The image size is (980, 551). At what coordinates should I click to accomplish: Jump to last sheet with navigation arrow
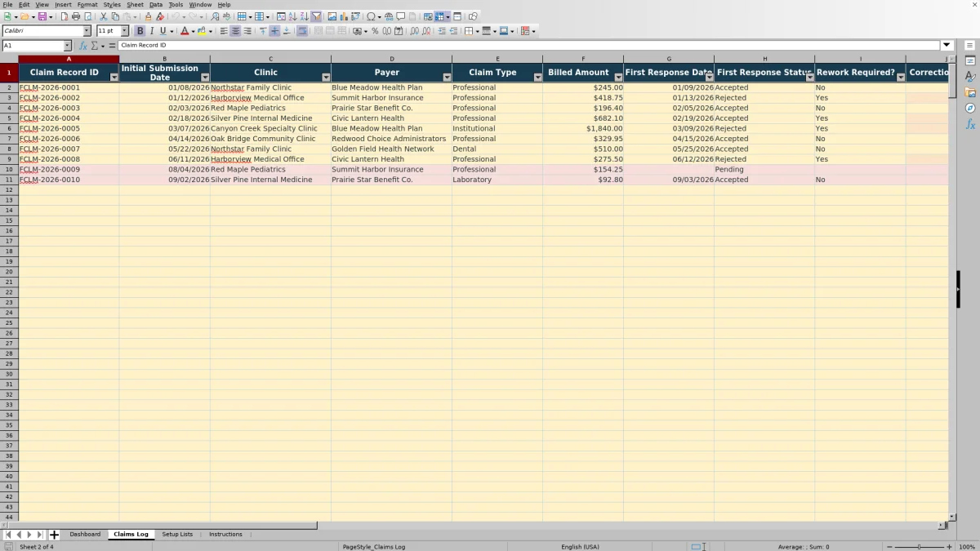point(39,535)
